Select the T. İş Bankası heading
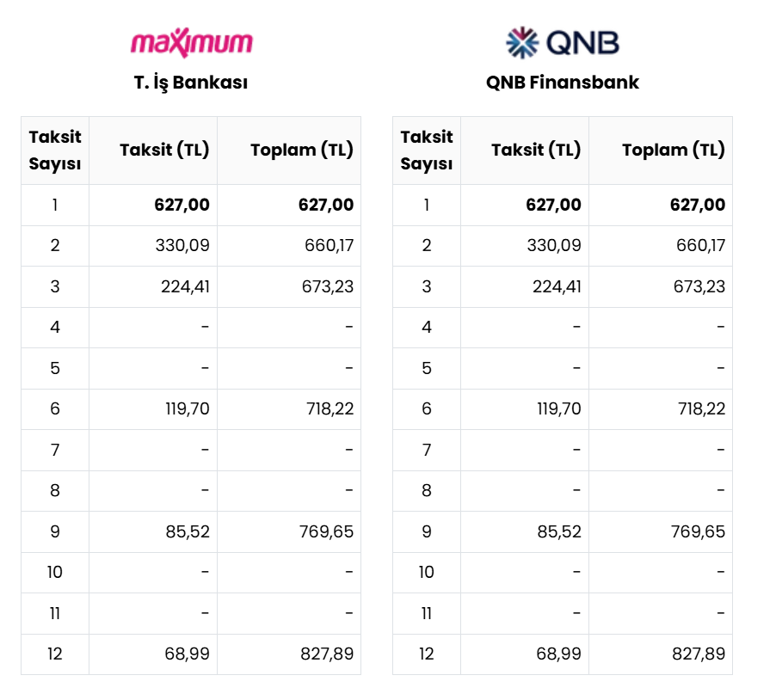 190,82
